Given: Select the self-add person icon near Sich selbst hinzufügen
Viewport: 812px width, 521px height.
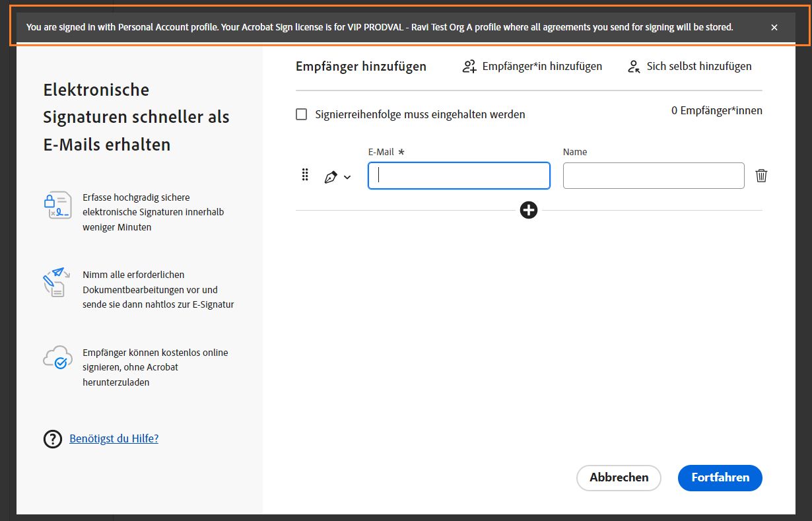Looking at the screenshot, I should click(x=634, y=66).
